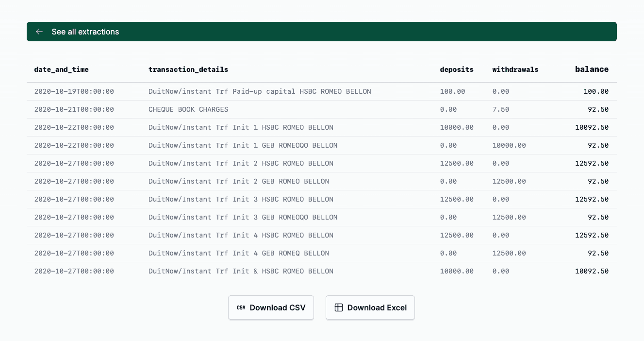Click the Paid-up capital transaction details

(260, 91)
